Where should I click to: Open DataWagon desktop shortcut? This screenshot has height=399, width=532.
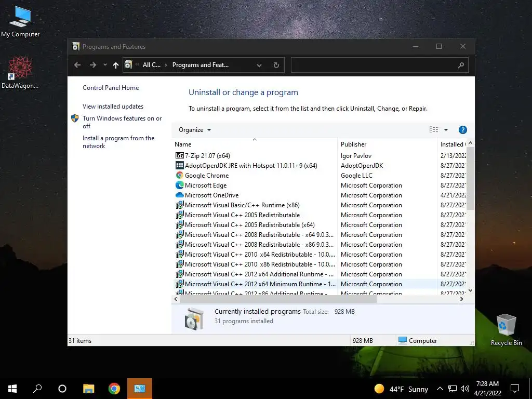pos(20,73)
